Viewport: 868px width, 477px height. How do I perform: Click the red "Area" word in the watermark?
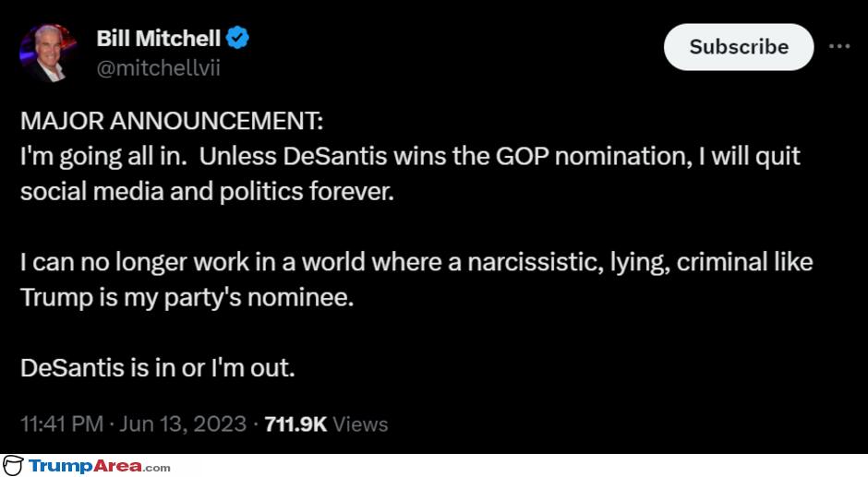(118, 466)
